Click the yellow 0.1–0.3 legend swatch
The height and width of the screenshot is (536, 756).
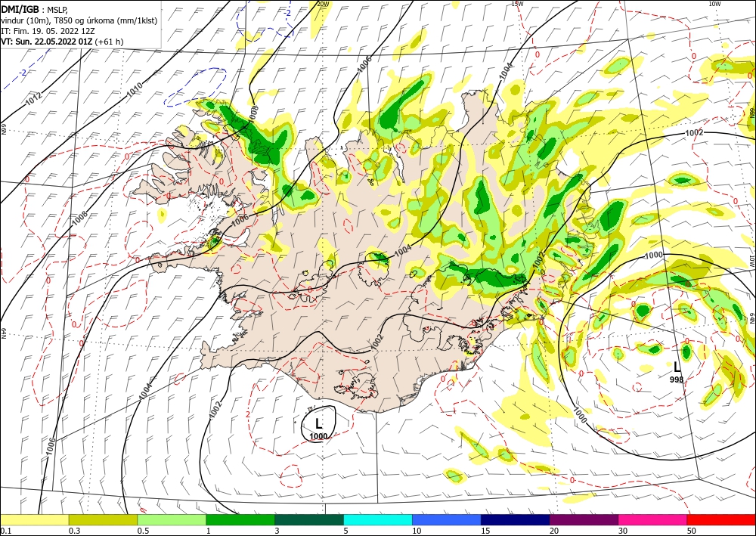[34, 519]
